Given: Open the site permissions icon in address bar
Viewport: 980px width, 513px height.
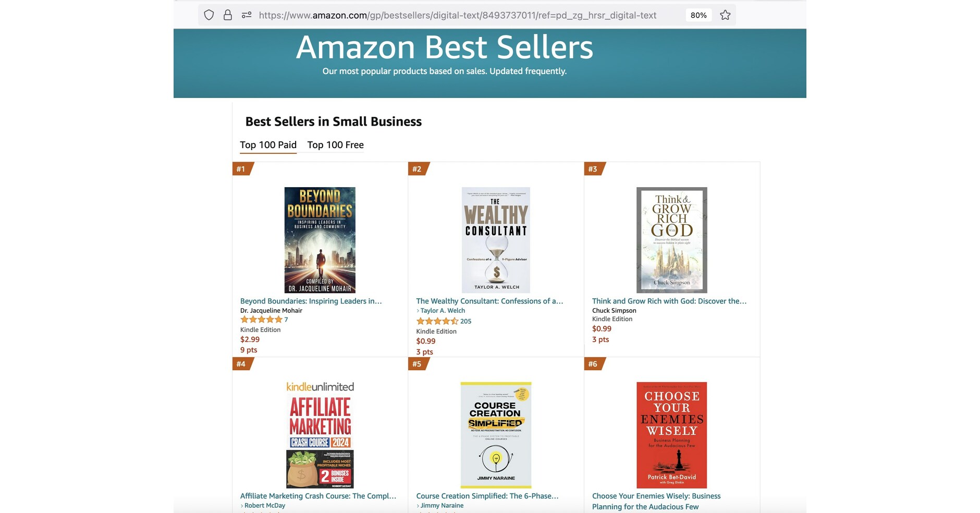Looking at the screenshot, I should point(247,15).
